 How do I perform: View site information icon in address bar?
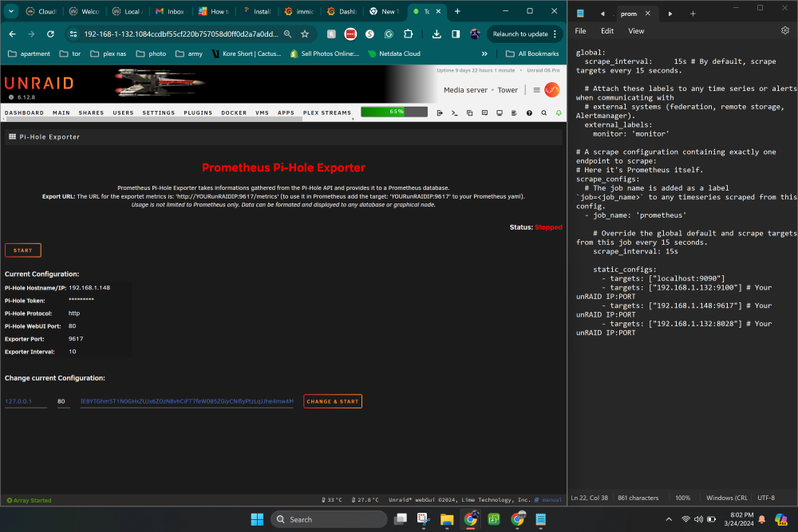tap(73, 34)
